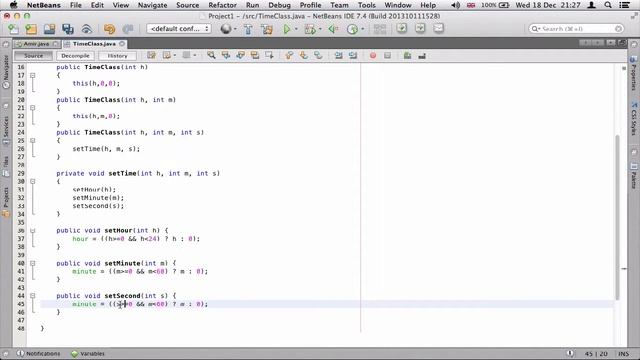The image size is (640, 360).
Task: Click the Debug Project icon
Action: coord(310,29)
